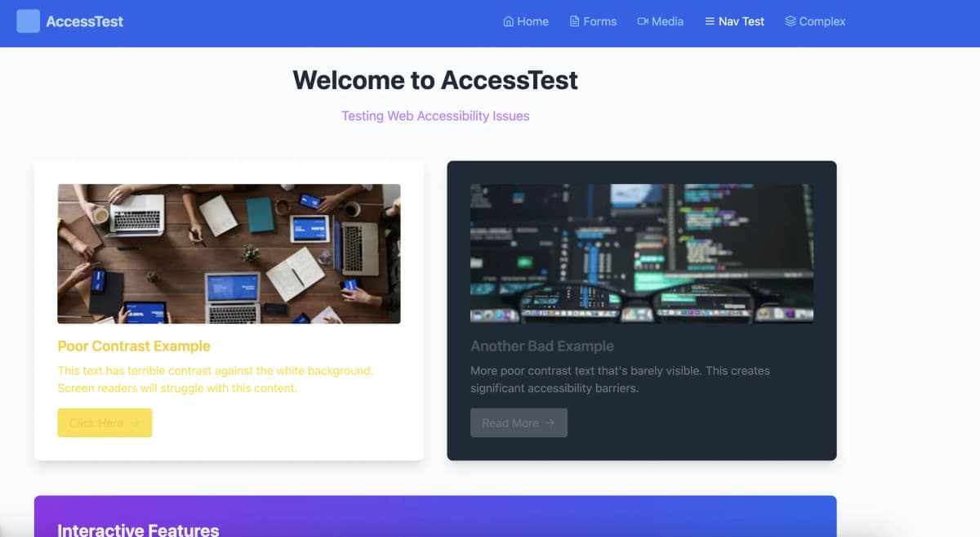Click the document icon beside Forms
This screenshot has width=980, height=537.
574,21
